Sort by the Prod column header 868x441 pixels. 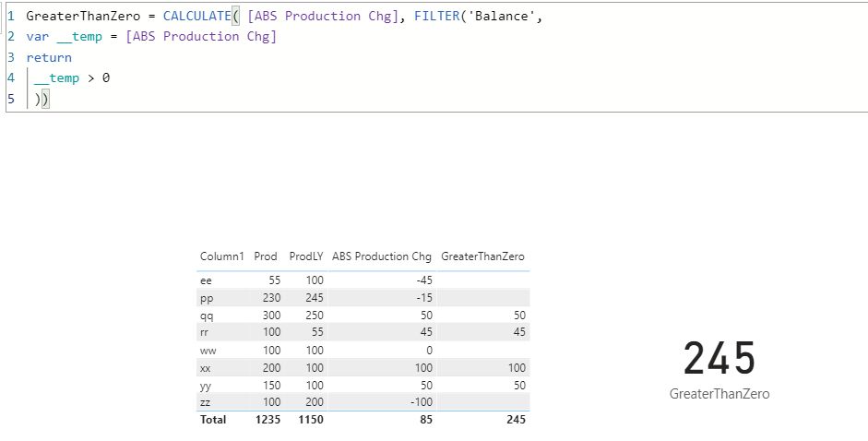coord(266,256)
